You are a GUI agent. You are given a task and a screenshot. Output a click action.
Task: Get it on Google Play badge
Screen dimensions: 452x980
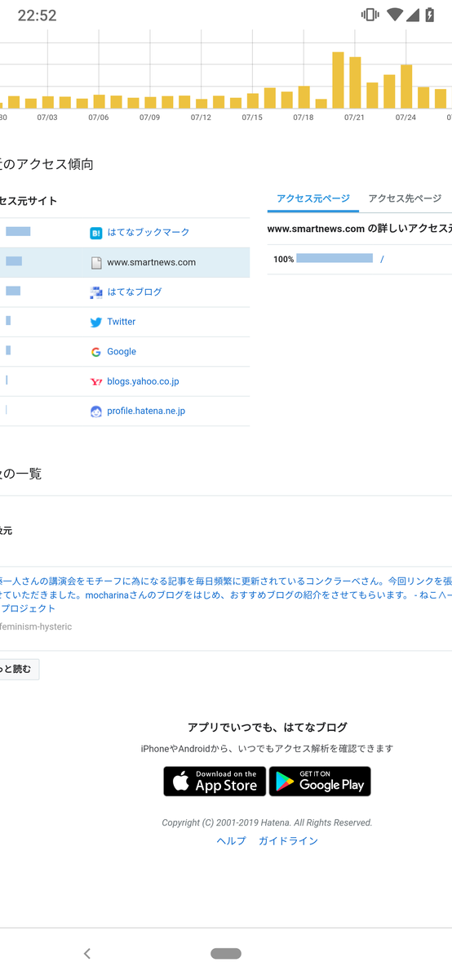[x=320, y=782]
